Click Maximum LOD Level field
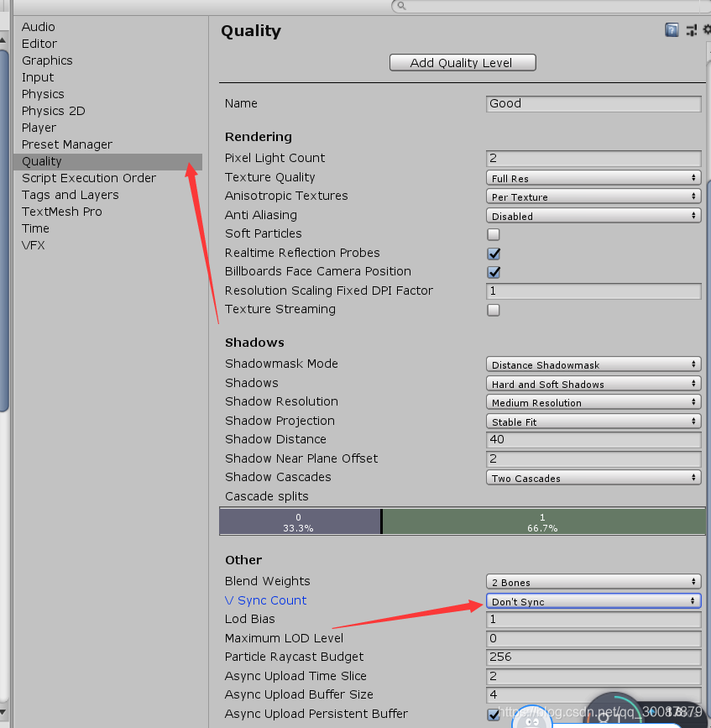This screenshot has height=728, width=711. pyautogui.click(x=593, y=638)
